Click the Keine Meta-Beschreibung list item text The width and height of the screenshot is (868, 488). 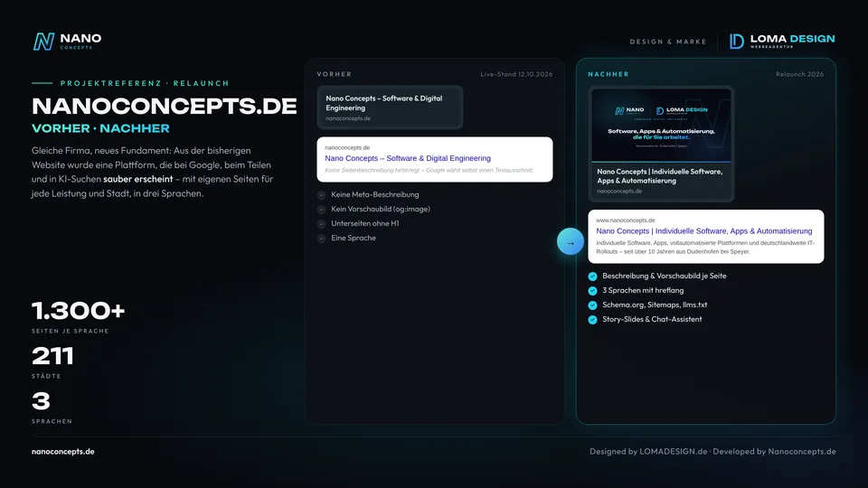(374, 195)
